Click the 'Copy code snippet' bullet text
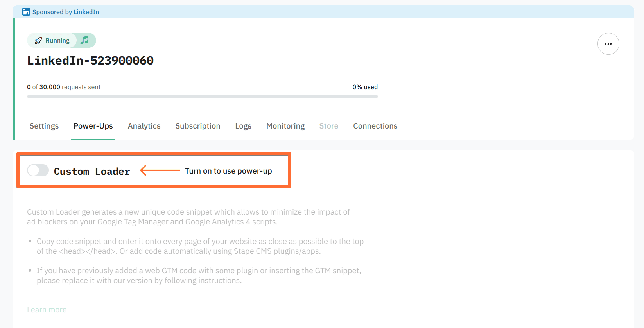This screenshot has height=328, width=644. coord(200,246)
